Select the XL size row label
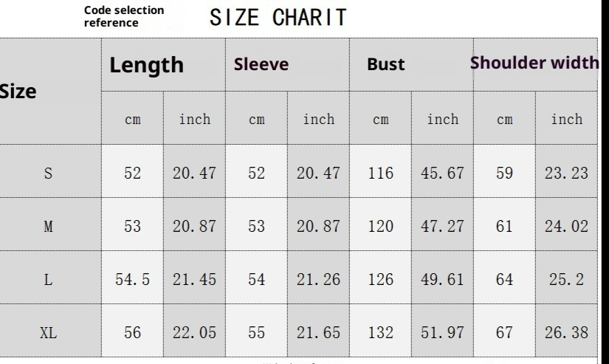This screenshot has width=609, height=364. point(48,333)
